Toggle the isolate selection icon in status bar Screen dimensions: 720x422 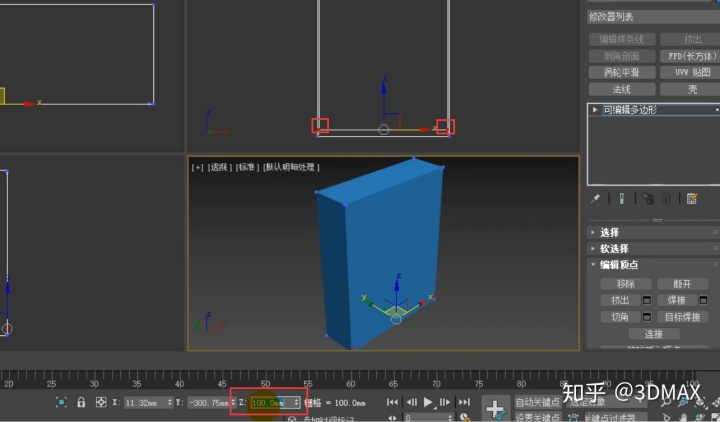(61, 402)
